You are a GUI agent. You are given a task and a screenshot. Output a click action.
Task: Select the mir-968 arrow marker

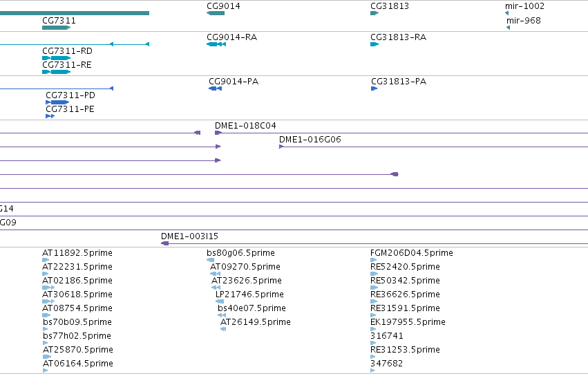[x=508, y=28]
